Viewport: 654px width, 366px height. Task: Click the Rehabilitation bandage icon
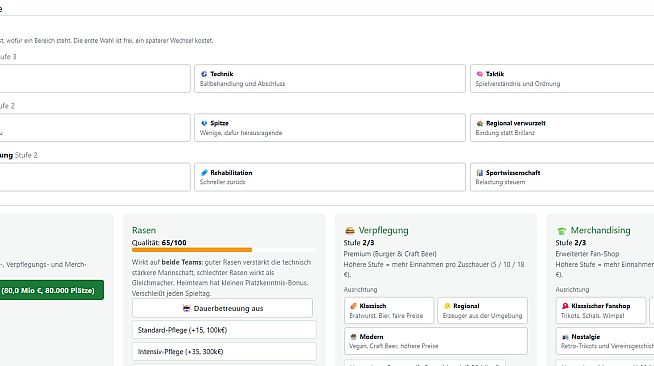204,173
